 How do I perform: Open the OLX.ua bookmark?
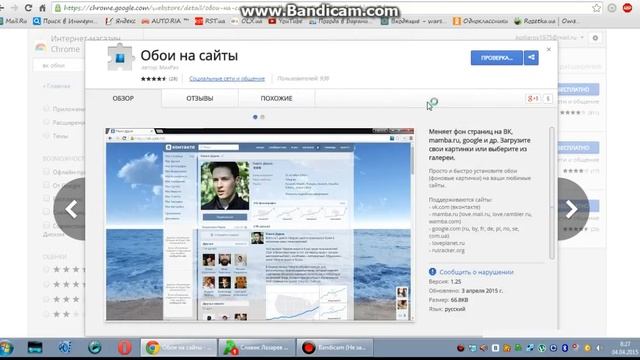click(x=247, y=21)
